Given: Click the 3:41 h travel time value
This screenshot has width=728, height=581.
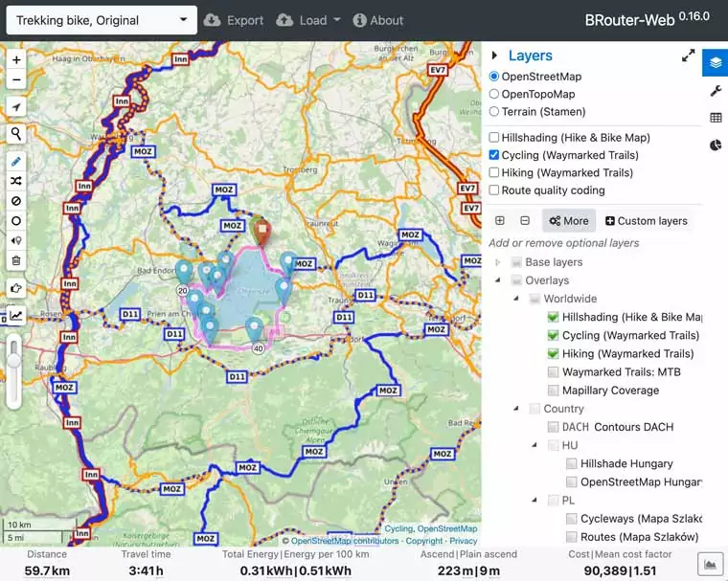Looking at the screenshot, I should click(146, 570).
